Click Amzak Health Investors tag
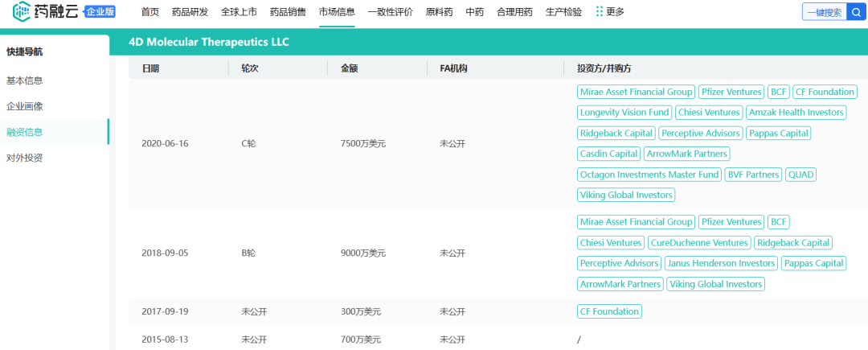The width and height of the screenshot is (868, 350). click(x=796, y=113)
